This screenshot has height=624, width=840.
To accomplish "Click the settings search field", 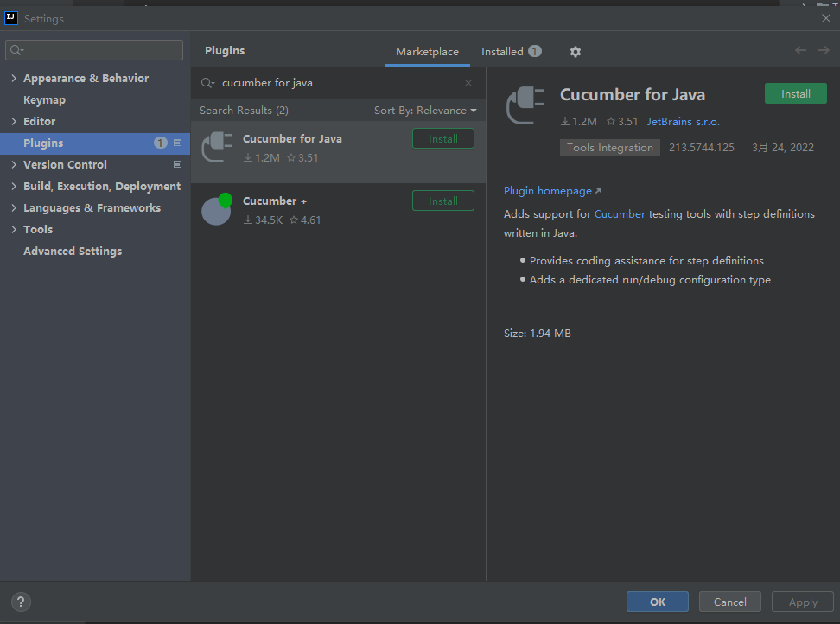I will pos(93,49).
